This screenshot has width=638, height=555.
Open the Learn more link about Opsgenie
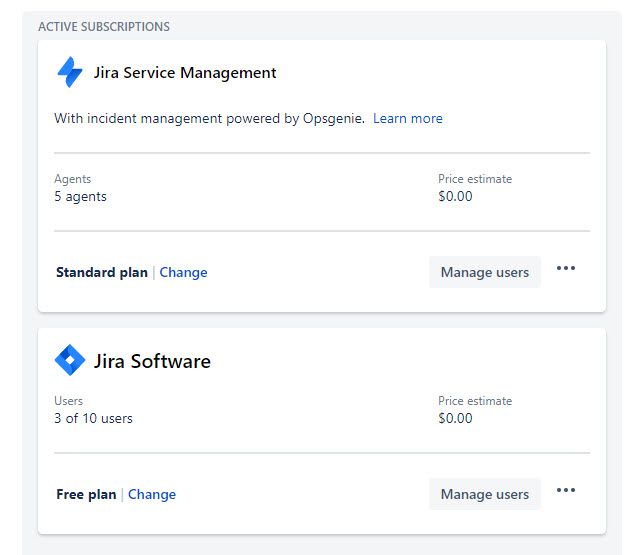click(408, 118)
